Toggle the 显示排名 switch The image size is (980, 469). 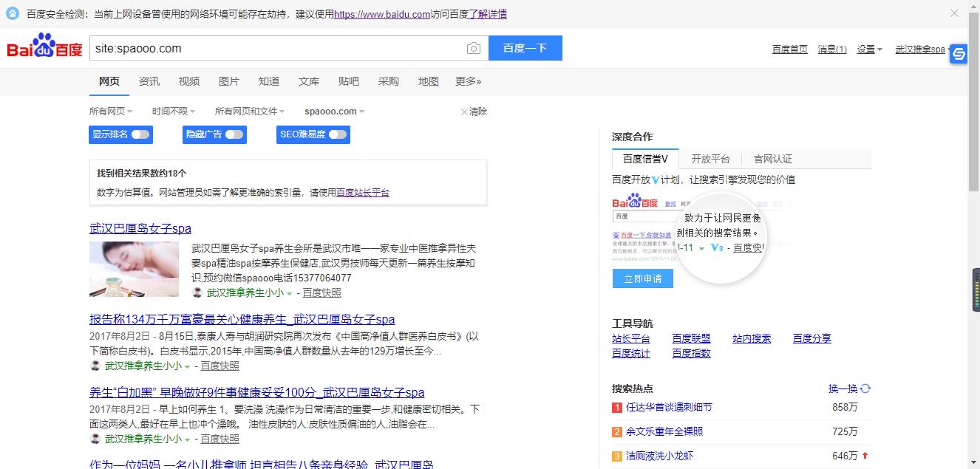140,134
